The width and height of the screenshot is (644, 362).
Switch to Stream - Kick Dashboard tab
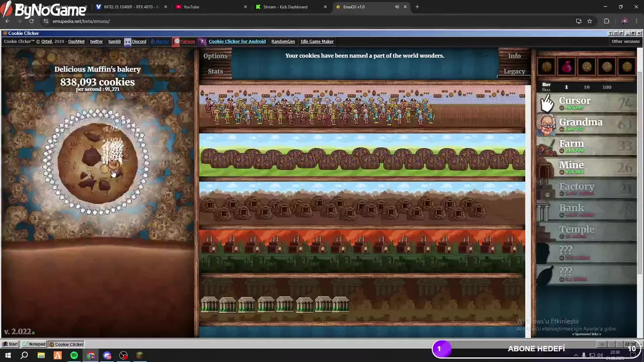[x=291, y=7]
